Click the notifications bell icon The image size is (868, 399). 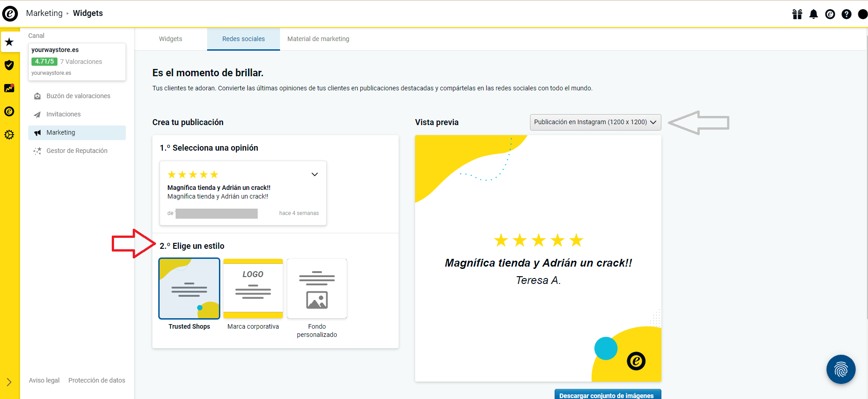[813, 14]
